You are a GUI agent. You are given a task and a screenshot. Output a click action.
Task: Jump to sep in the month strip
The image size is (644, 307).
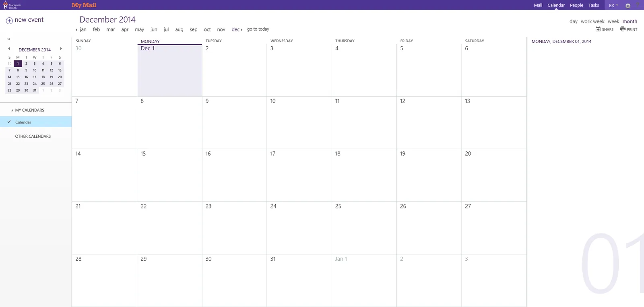pos(194,30)
